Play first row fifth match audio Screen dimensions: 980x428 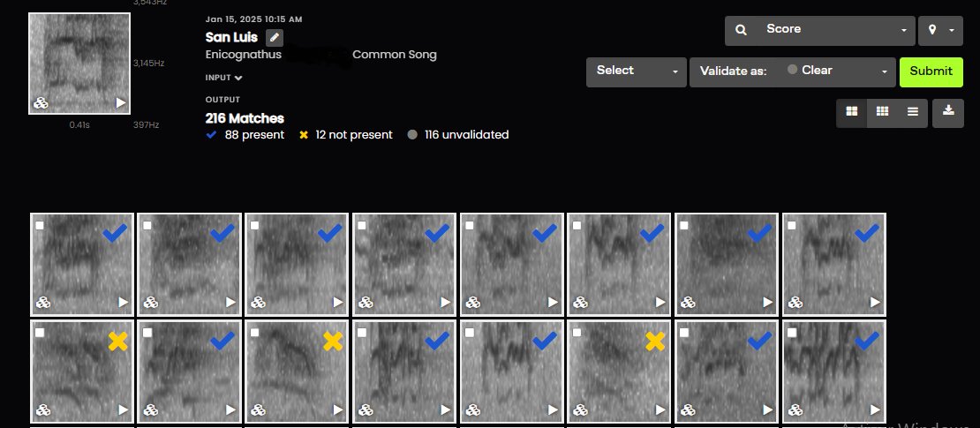[x=553, y=303]
